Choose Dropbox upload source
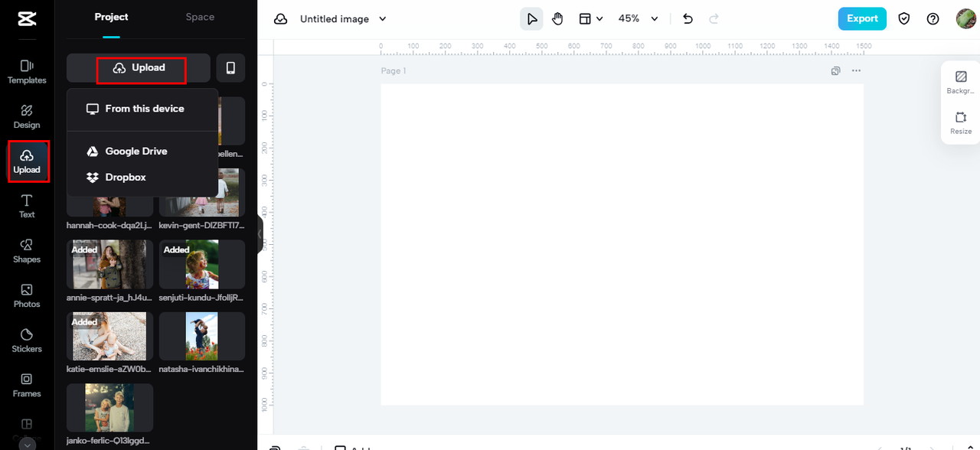980x450 pixels. click(x=142, y=178)
